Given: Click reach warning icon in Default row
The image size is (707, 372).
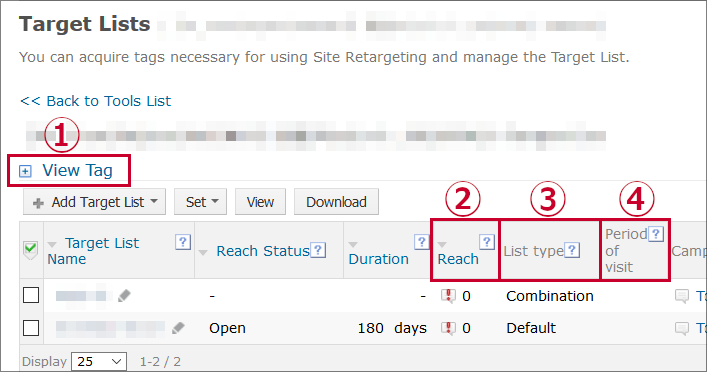Looking at the screenshot, I should pyautogui.click(x=448, y=328).
